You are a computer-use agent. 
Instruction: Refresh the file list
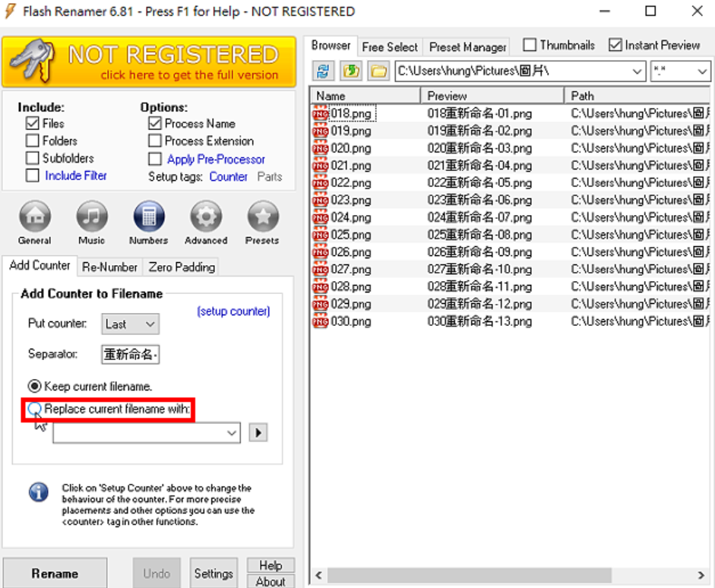pyautogui.click(x=323, y=71)
